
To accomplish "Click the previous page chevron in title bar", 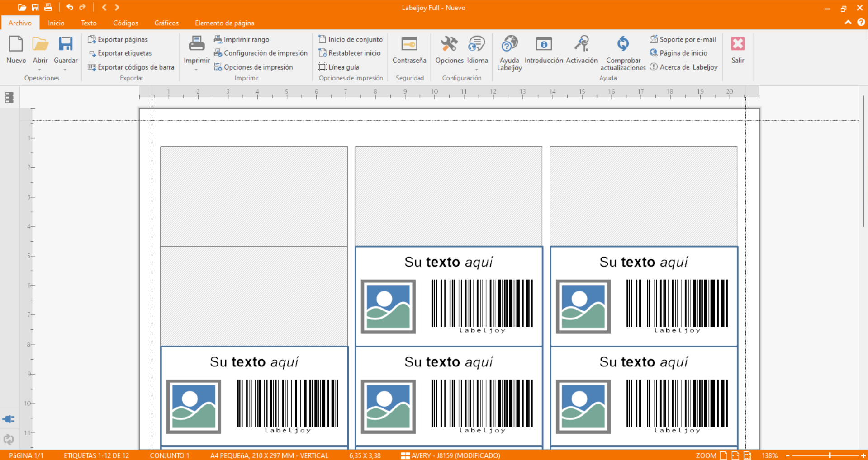I will click(104, 7).
